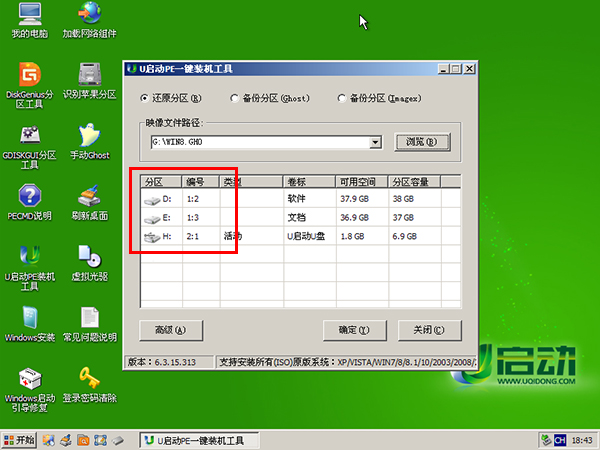This screenshot has height=450, width=600.
Task: Click the 关闭(C) button
Action: pos(429,330)
